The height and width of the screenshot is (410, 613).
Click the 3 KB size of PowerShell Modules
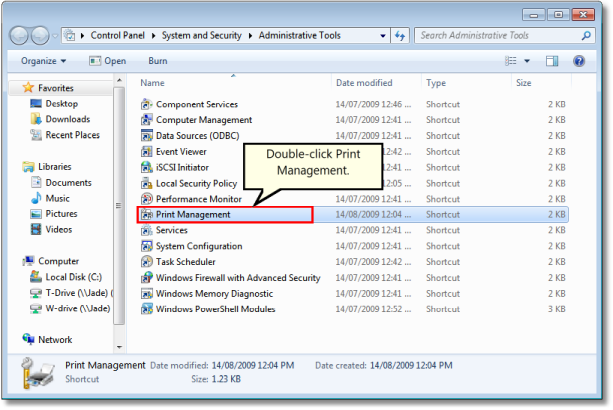point(556,309)
